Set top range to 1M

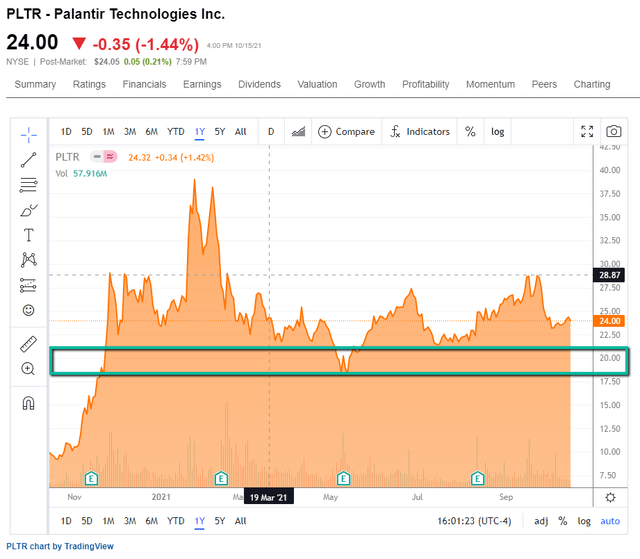[x=109, y=132]
